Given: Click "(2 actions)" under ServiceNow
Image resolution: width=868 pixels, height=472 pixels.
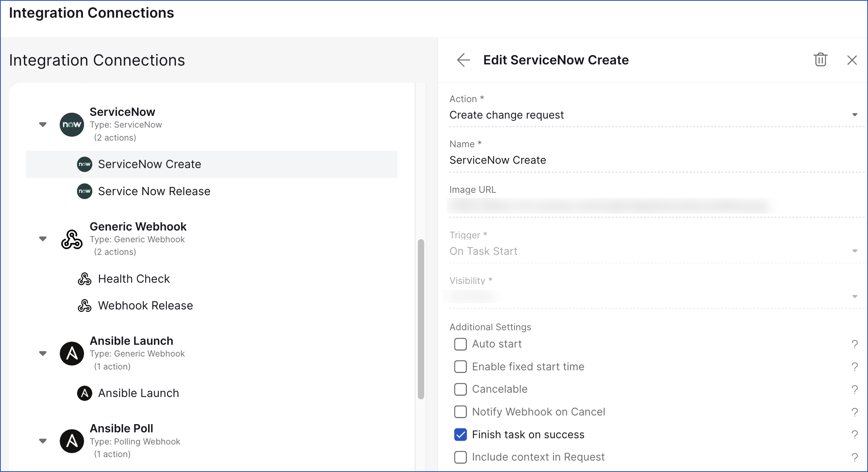Looking at the screenshot, I should 115,138.
